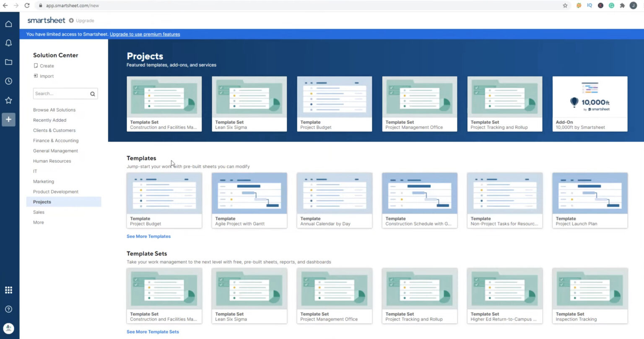
Task: Click Upgrade to use premium features
Action: coord(145,34)
